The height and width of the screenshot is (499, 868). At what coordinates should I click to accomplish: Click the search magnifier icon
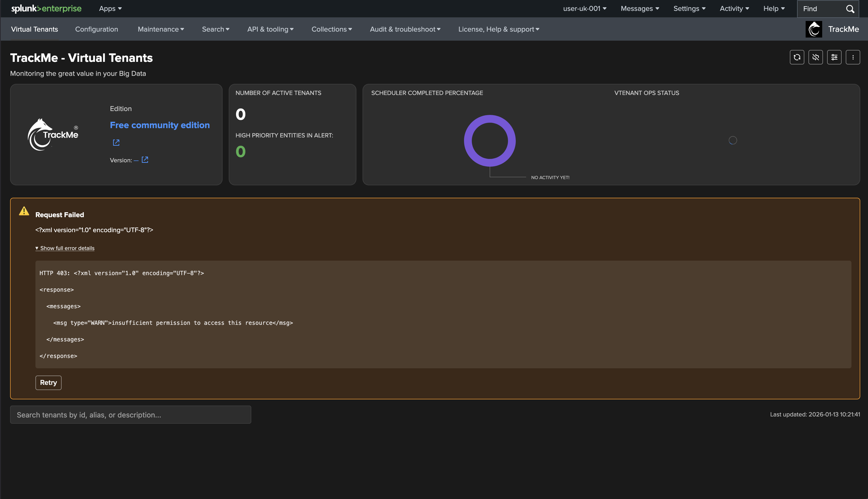tap(850, 9)
